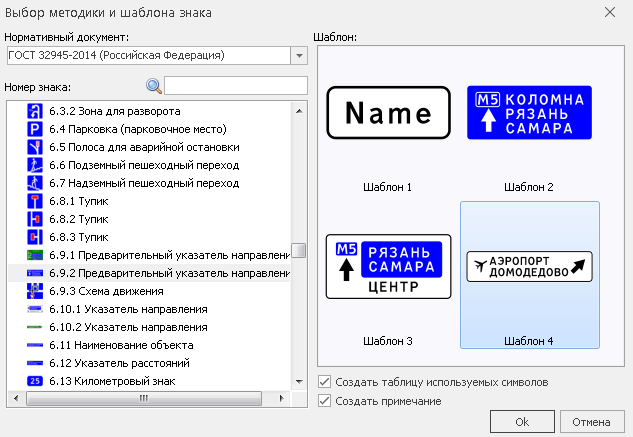The image size is (633, 437).
Task: Click scroll down arrow of sign list
Action: (x=298, y=381)
